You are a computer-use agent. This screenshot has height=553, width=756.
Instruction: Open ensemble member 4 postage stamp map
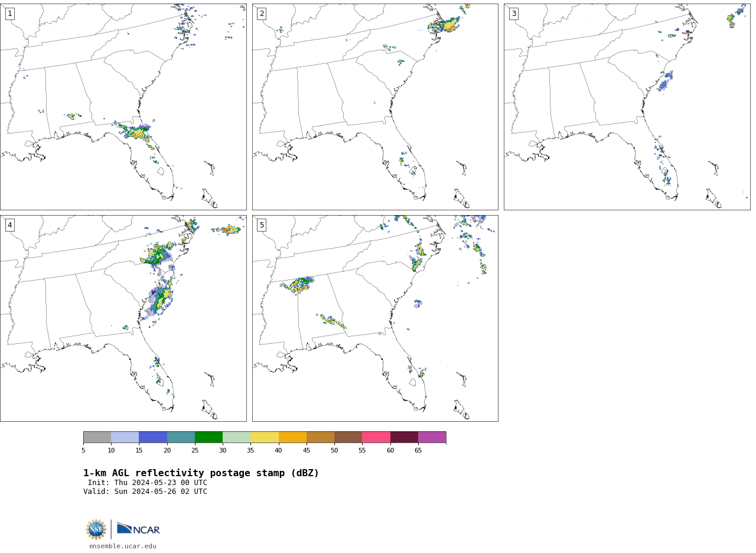123,318
